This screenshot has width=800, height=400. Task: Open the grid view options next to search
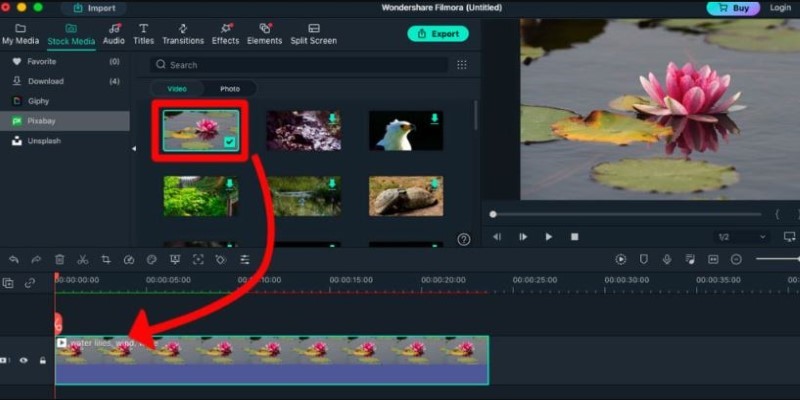[x=461, y=65]
